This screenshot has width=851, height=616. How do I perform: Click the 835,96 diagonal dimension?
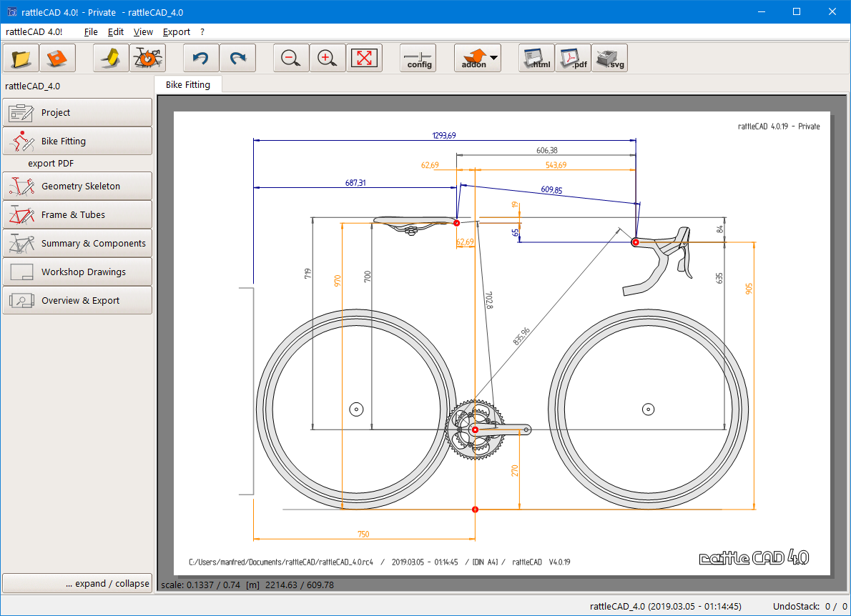point(521,336)
